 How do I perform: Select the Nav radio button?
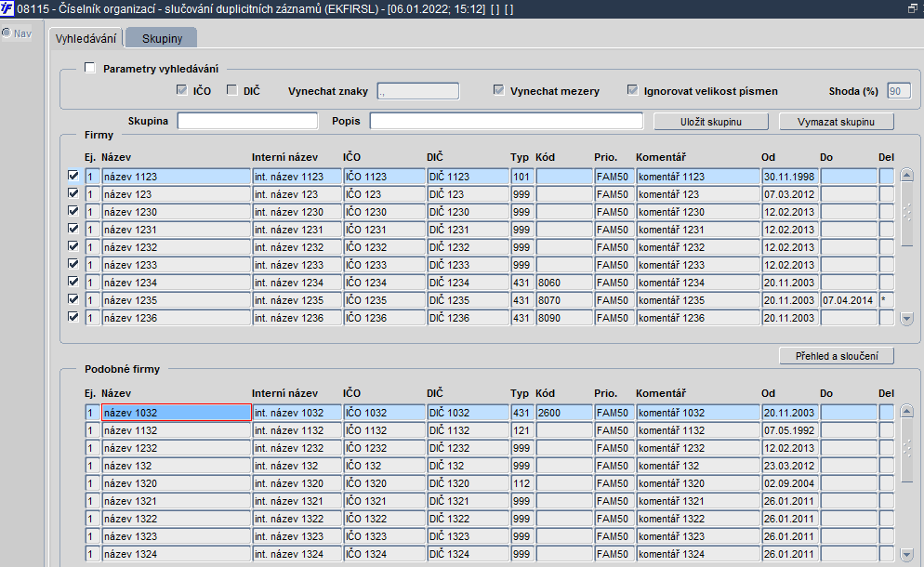pos(7,33)
